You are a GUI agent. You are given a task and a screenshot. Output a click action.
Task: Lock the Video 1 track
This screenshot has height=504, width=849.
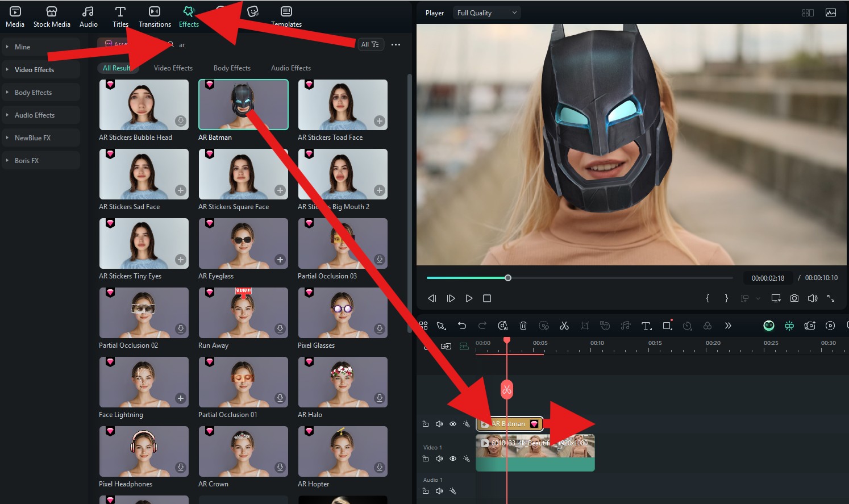pyautogui.click(x=426, y=459)
